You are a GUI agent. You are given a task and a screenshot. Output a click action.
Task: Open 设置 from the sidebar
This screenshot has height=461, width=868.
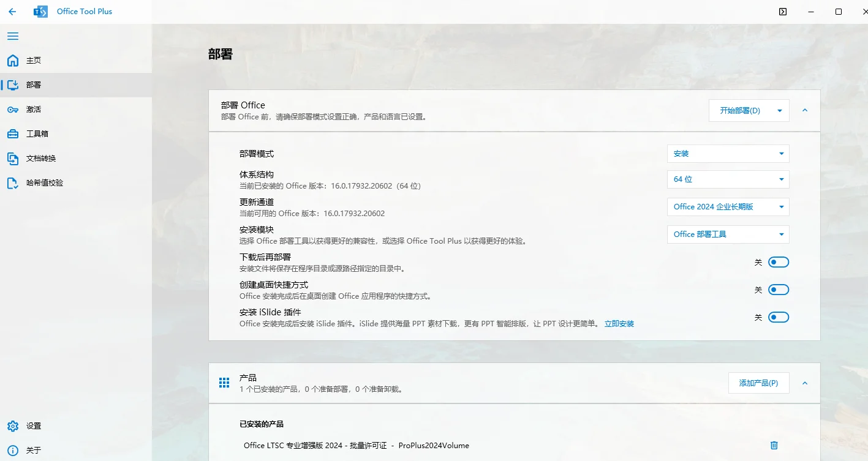click(x=33, y=426)
